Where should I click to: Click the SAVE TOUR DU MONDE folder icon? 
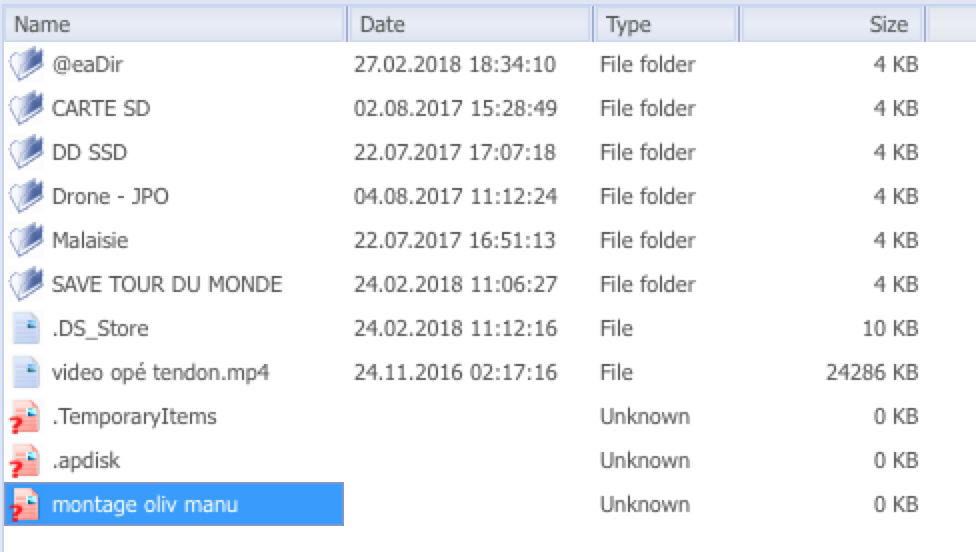(x=25, y=285)
